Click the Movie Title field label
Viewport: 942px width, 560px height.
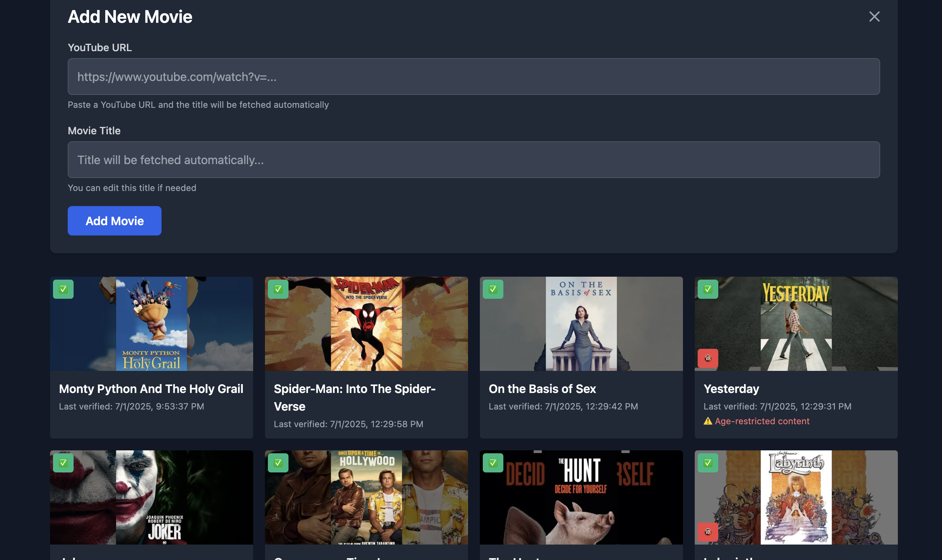(94, 131)
